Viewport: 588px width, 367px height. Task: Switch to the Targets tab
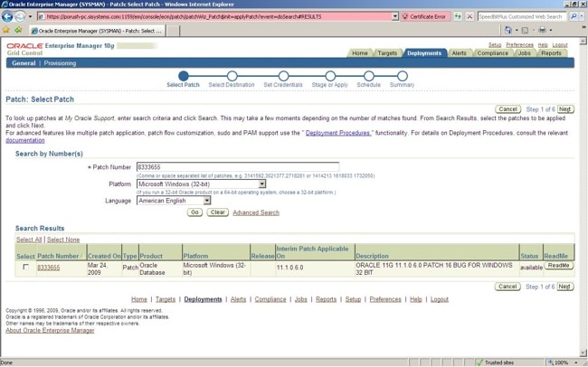pyautogui.click(x=387, y=52)
